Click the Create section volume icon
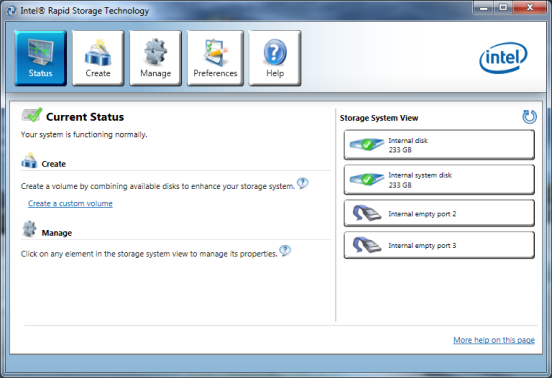The height and width of the screenshot is (378, 552). (29, 160)
